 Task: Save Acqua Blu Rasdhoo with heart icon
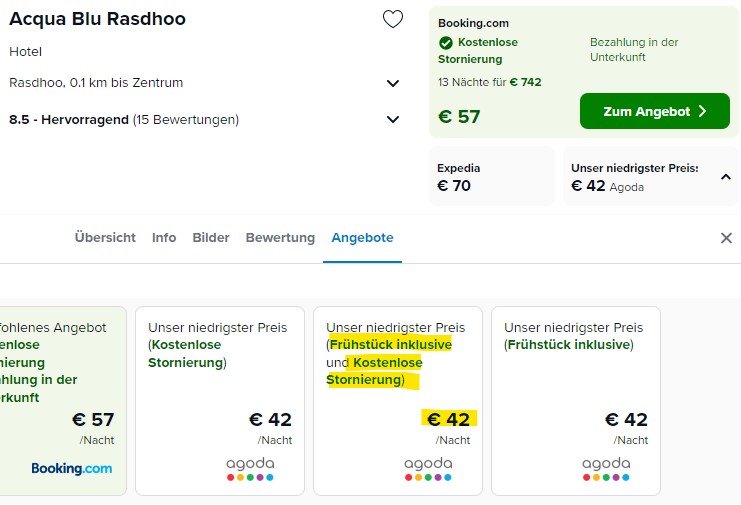(x=393, y=19)
